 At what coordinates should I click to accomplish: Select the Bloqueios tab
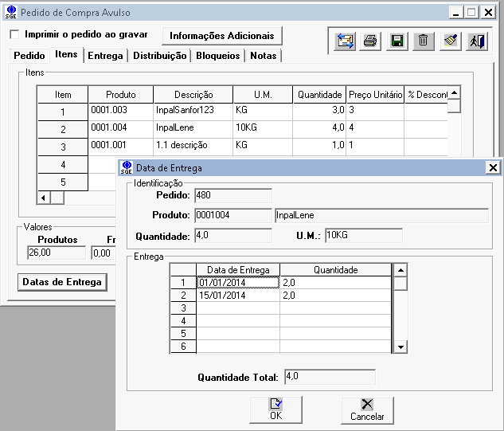click(x=217, y=56)
